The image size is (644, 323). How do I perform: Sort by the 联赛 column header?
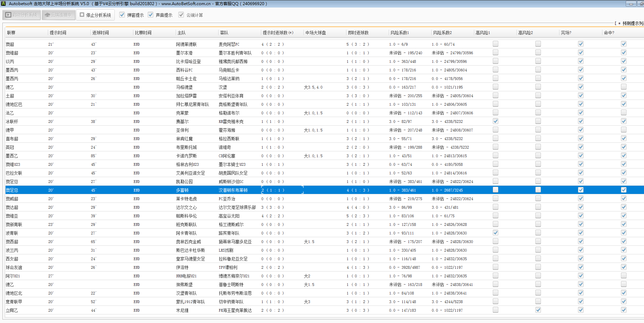click(x=11, y=33)
